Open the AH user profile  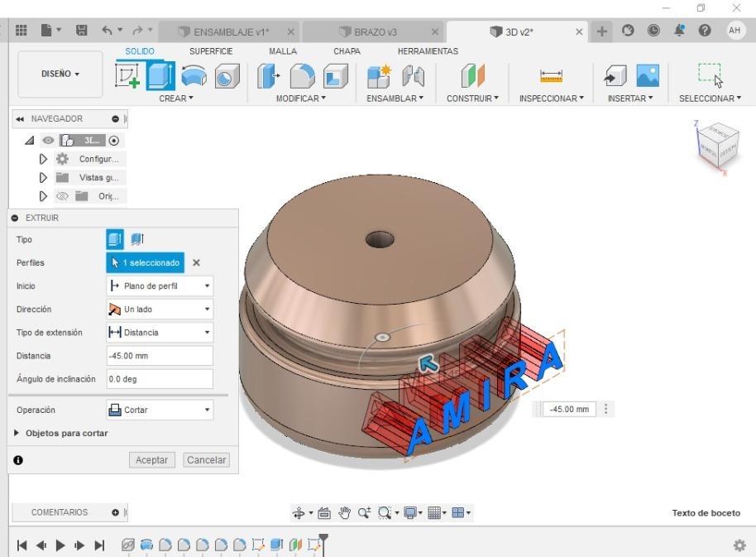point(734,31)
